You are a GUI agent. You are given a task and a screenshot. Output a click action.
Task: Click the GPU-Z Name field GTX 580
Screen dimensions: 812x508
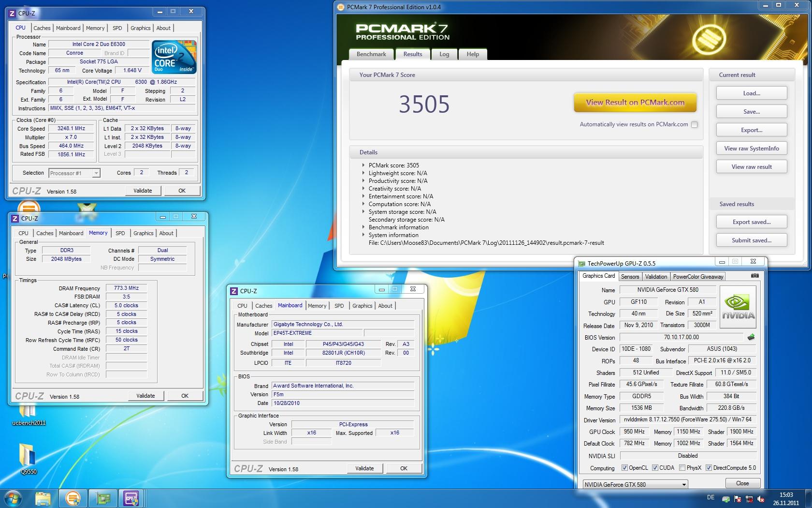[667, 290]
